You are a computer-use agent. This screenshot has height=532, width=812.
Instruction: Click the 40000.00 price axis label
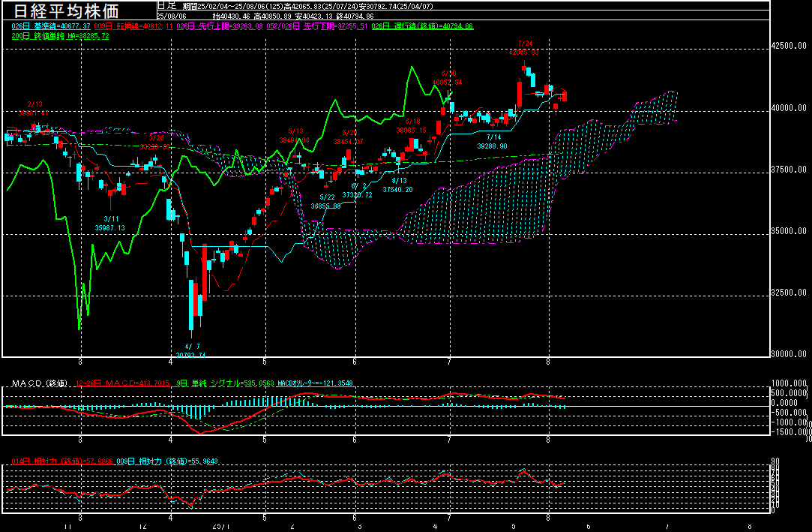pos(789,108)
